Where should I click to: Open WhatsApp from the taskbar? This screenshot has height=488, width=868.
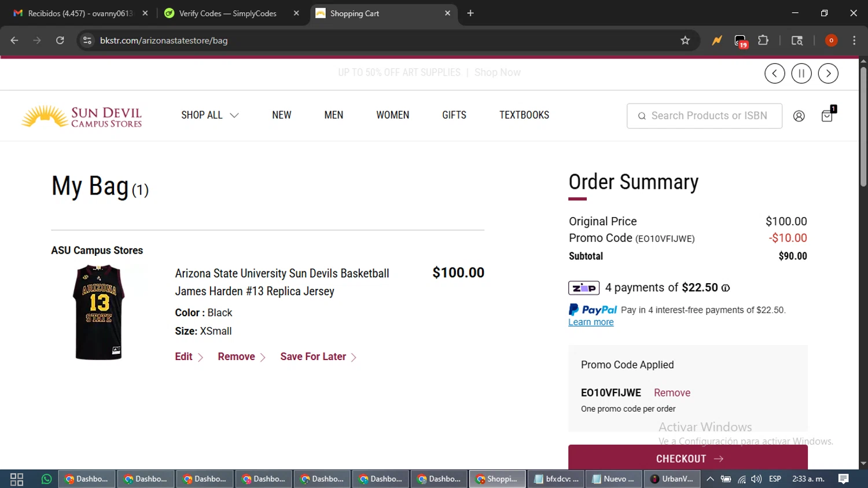point(46,479)
